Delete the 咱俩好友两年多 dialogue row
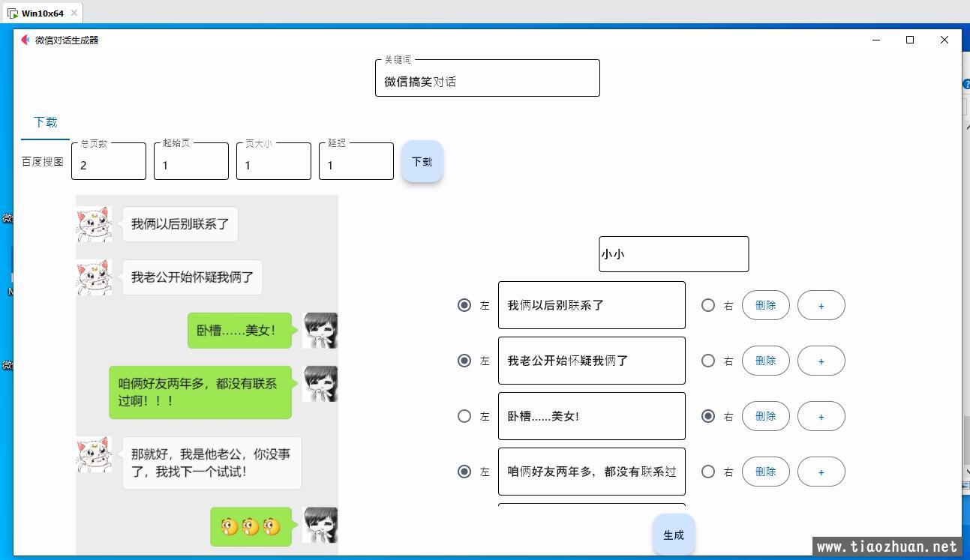Viewport: 970px width, 560px height. pos(766,472)
